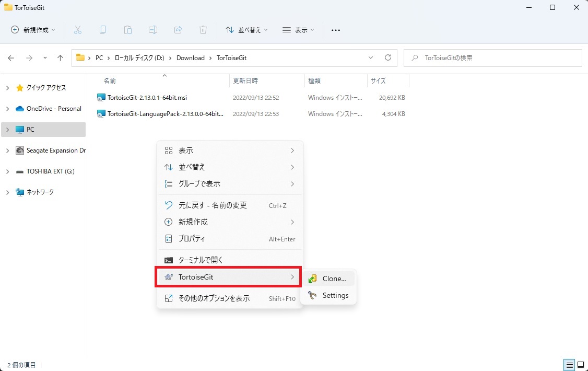Open グループで表示 submenu

click(x=229, y=184)
